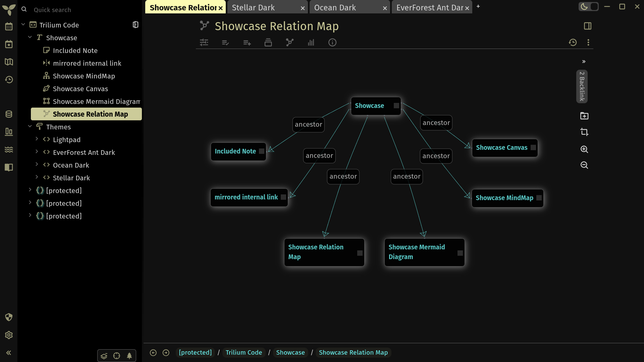644x362 pixels.
Task: Open the properties sliders icon in ribbon
Action: [x=204, y=43]
